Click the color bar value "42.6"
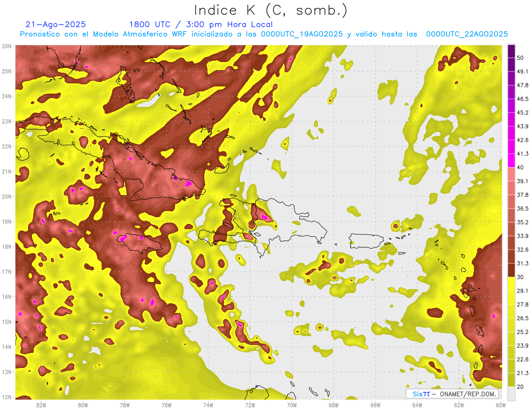Viewport: 532px width, 411px height. click(x=523, y=140)
